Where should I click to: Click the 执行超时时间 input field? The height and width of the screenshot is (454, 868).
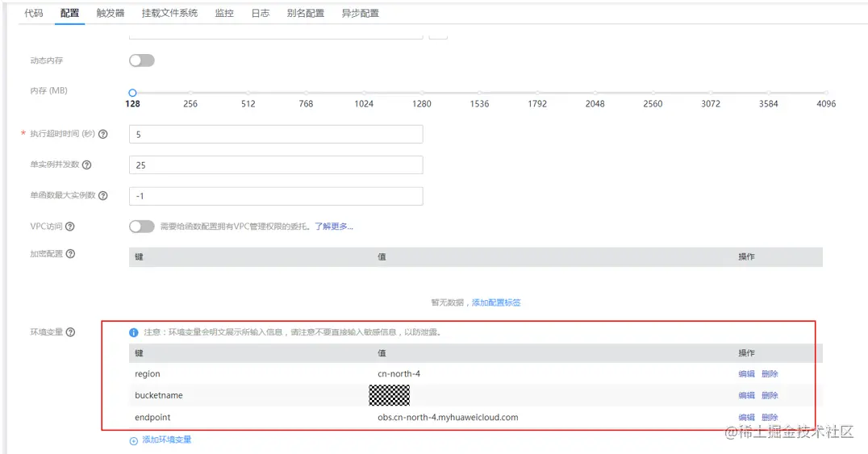276,134
